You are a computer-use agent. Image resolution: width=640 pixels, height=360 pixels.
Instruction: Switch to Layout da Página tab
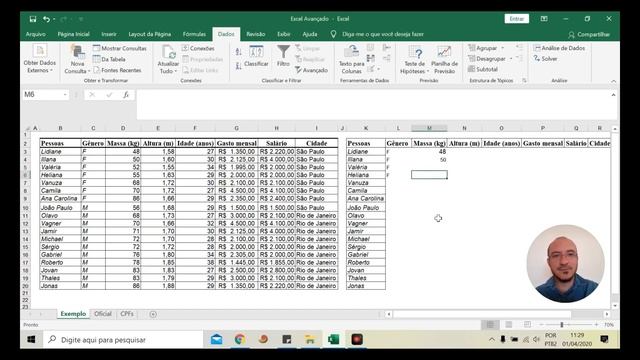pyautogui.click(x=150, y=34)
